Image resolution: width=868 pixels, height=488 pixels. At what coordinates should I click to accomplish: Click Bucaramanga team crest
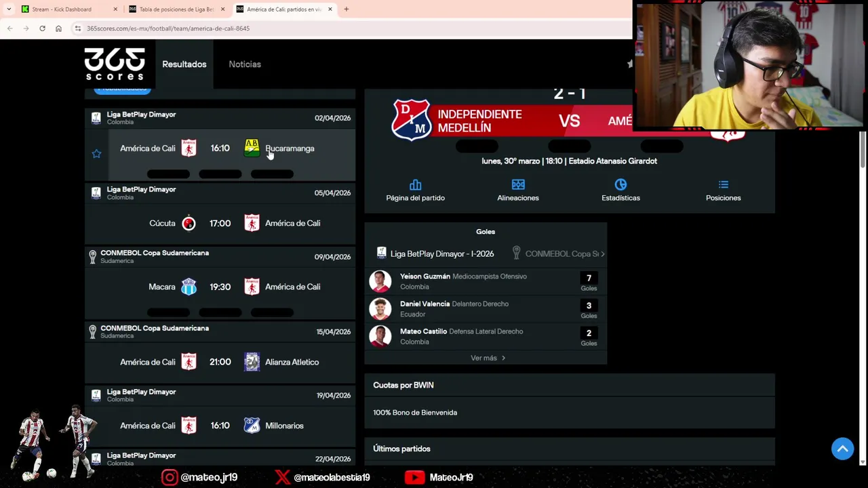pos(252,148)
